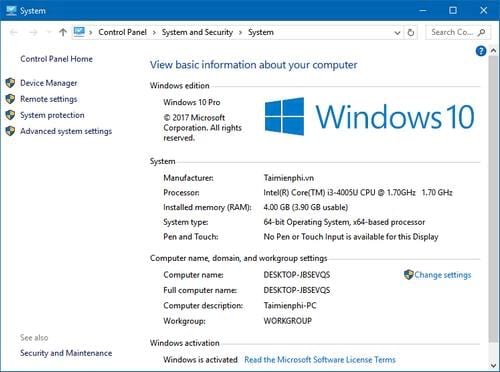500x372 pixels.
Task: Click the Computer name DESKTOP-JBSEVQS value
Action: coord(297,275)
